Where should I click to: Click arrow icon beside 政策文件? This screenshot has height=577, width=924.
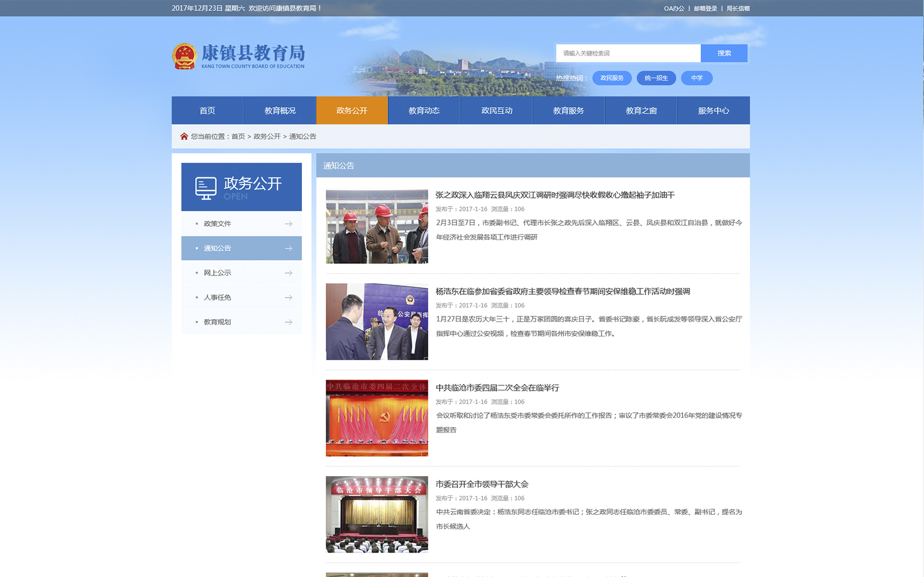click(289, 224)
